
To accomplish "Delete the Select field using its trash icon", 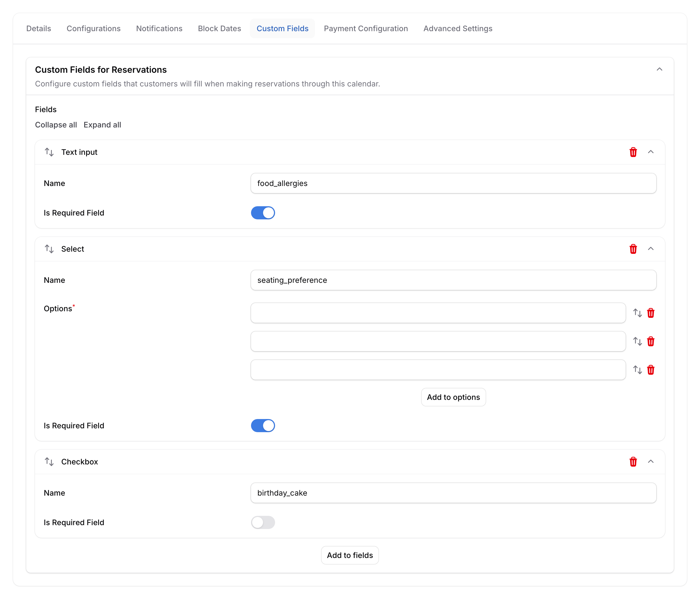I will point(633,249).
